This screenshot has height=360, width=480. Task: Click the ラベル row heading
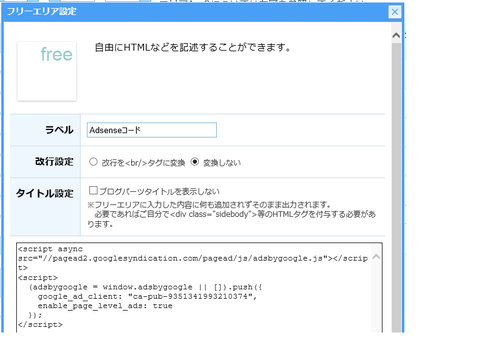click(x=59, y=130)
